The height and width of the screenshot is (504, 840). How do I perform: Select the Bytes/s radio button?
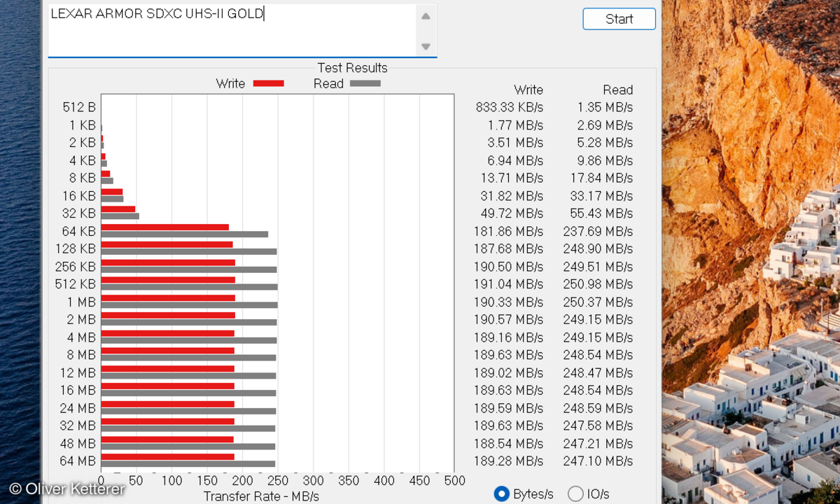[501, 494]
